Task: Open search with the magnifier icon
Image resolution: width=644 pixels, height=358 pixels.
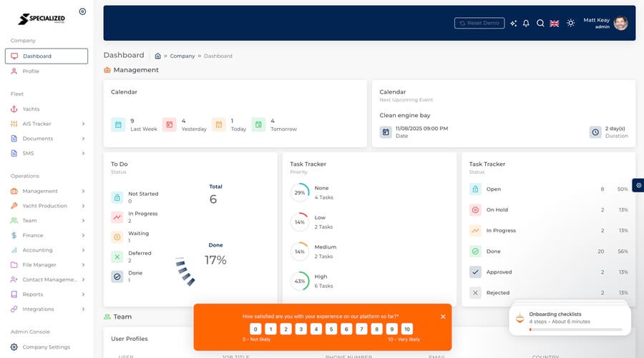Action: tap(540, 24)
